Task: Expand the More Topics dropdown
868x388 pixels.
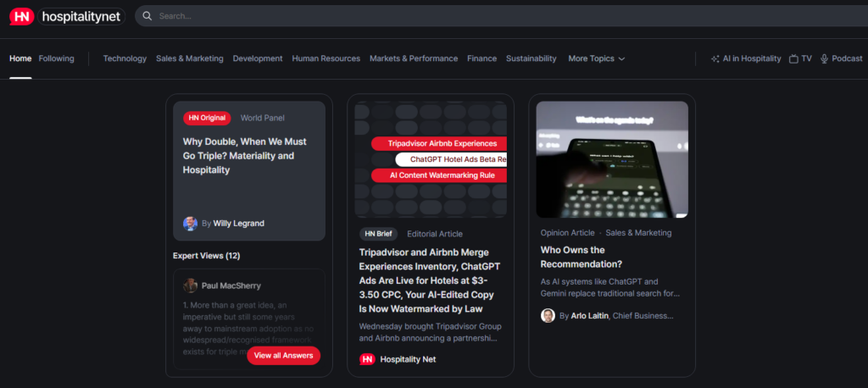Action: 596,58
